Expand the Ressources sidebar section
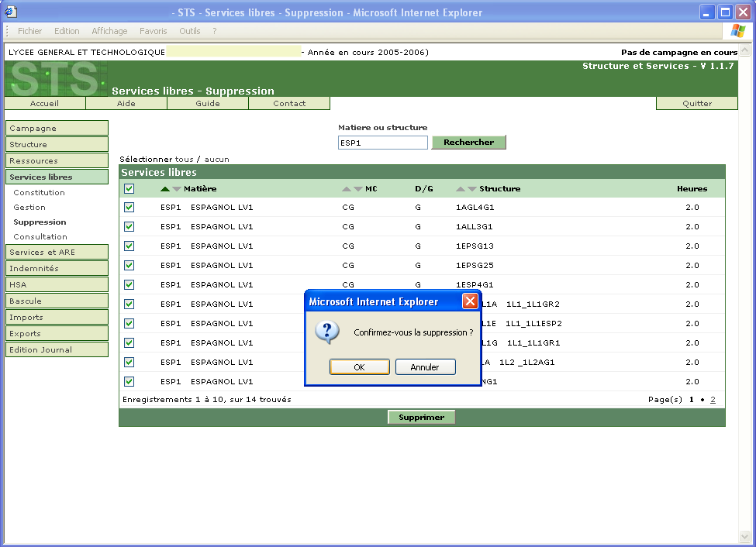The image size is (756, 547). tap(57, 160)
